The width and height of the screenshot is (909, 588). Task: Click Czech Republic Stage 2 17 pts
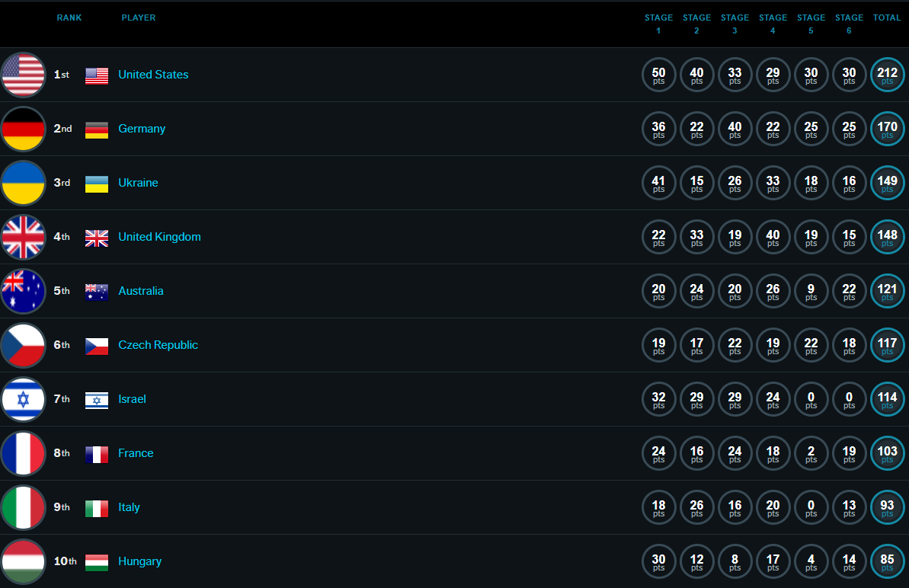(x=697, y=345)
